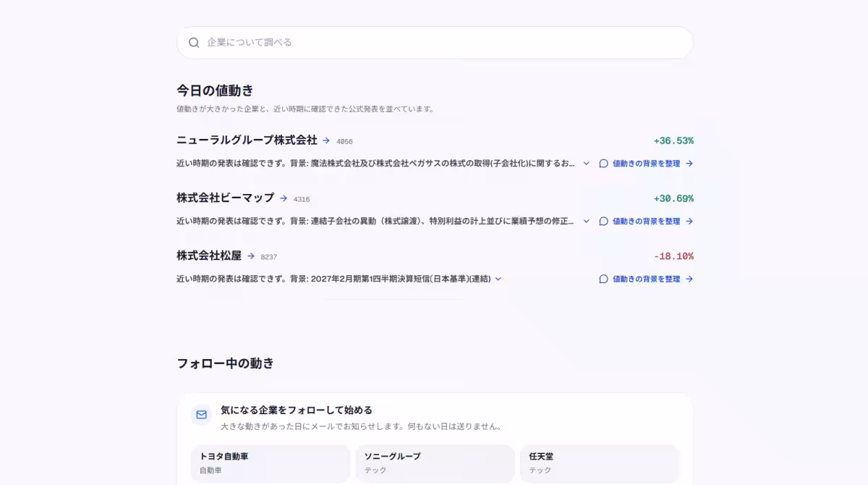Screen dimensions: 868x485
Task: Click right arrow after ビーマップ 背景を整理
Action: click(689, 222)
